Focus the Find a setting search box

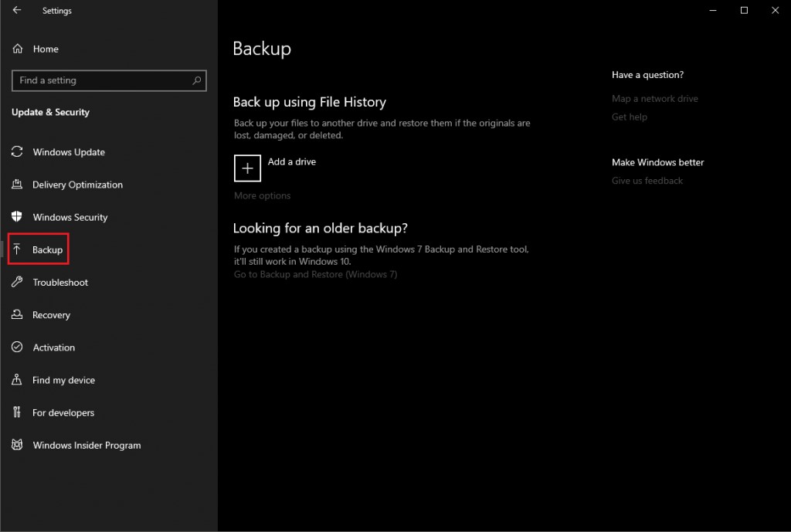100,80
